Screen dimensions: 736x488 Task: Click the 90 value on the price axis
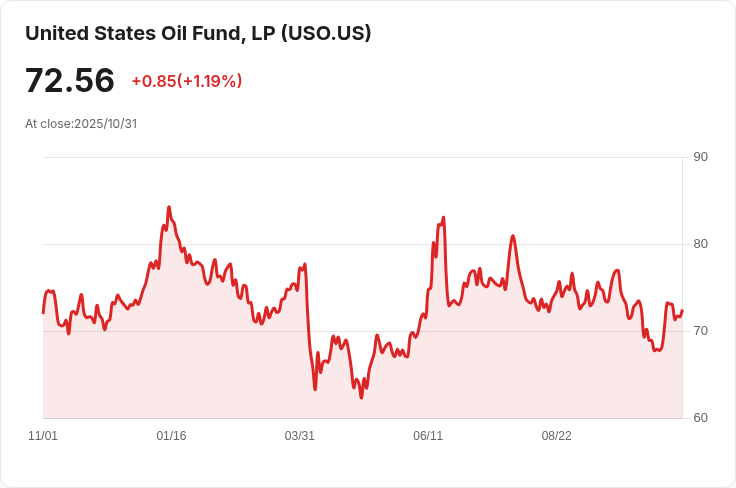pos(700,157)
